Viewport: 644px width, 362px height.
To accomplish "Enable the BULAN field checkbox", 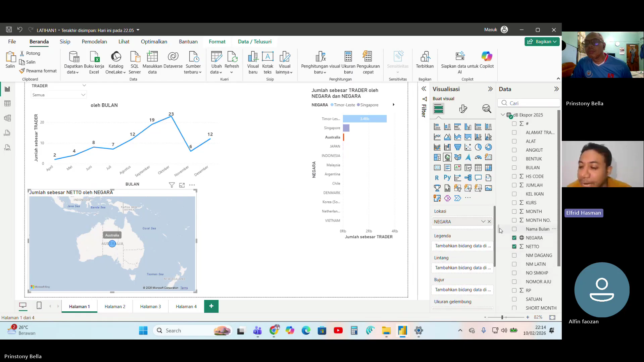I will click(514, 167).
